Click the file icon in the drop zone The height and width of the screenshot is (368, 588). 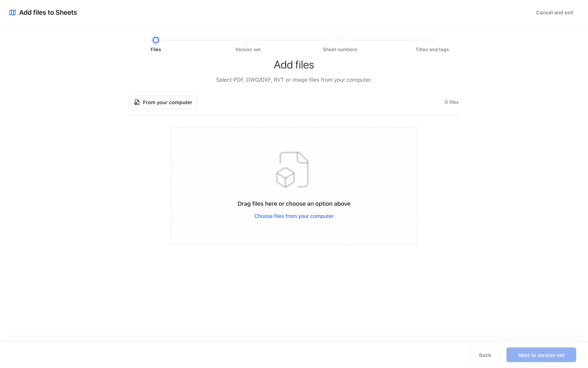coord(292,170)
